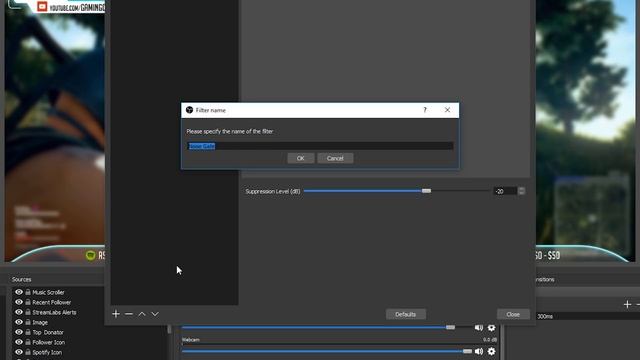
Task: Hide the Recent Follower source
Action: pyautogui.click(x=19, y=302)
